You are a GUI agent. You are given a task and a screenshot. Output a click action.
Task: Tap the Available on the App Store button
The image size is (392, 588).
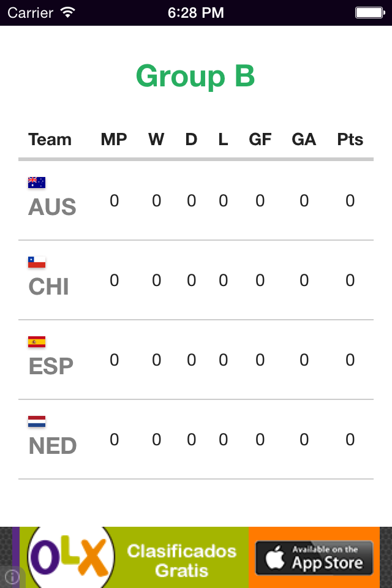pyautogui.click(x=314, y=558)
